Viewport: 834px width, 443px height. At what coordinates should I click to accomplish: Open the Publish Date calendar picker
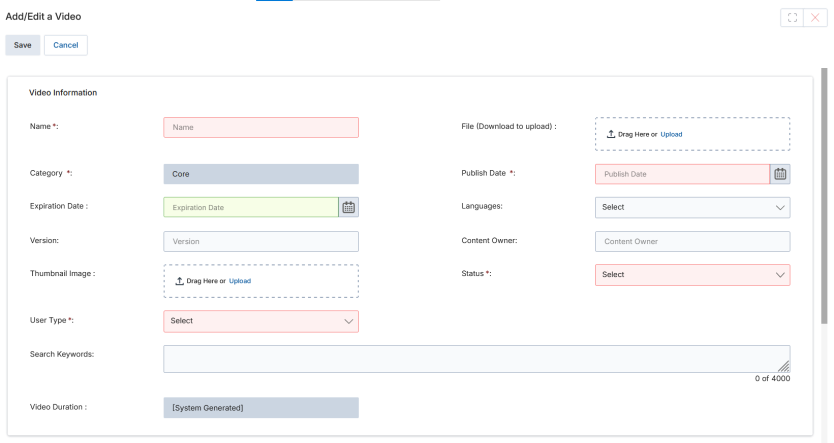coord(780,174)
